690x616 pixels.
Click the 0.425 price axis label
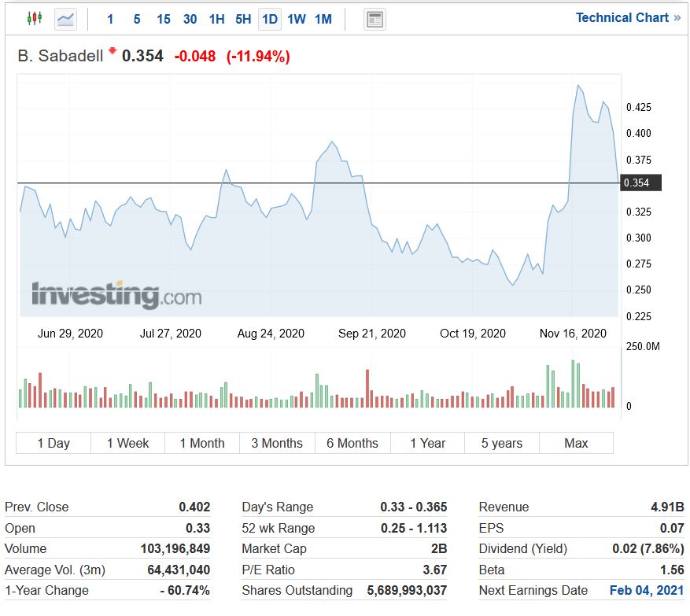pos(639,107)
